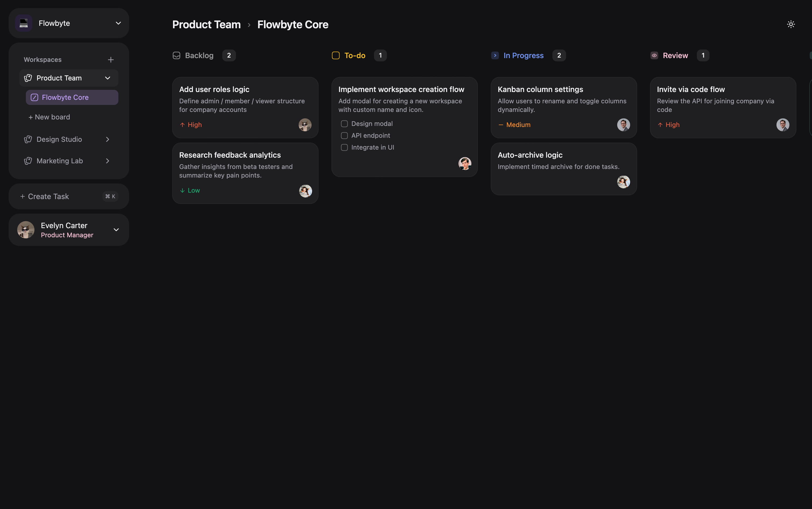Click the To-do column square icon
This screenshot has width=812, height=509.
tap(336, 55)
